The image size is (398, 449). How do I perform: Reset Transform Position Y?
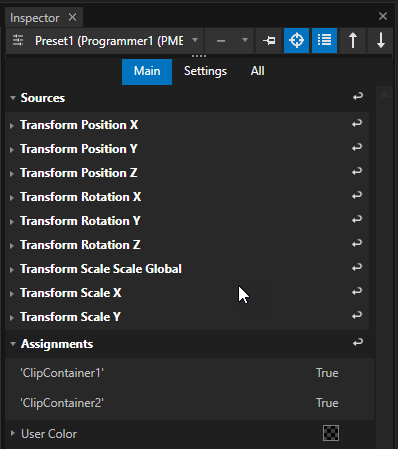(x=357, y=148)
